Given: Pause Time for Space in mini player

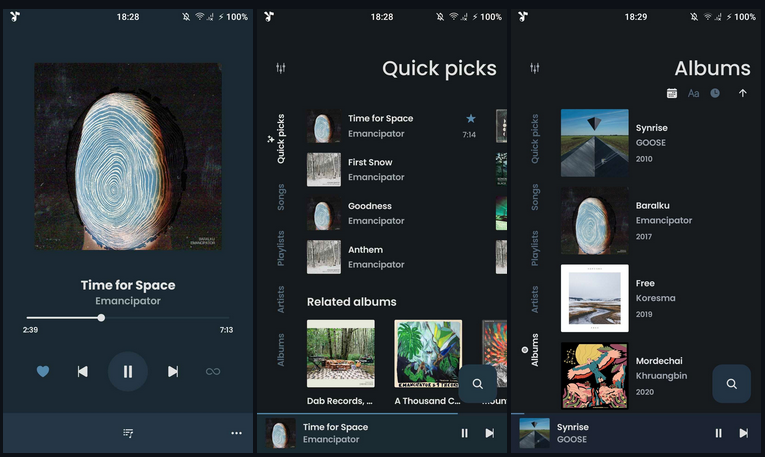Looking at the screenshot, I should (464, 433).
